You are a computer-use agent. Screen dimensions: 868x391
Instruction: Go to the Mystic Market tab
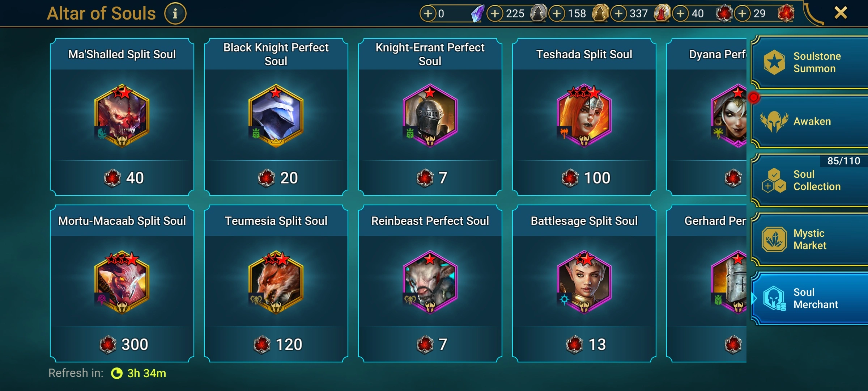tap(809, 239)
